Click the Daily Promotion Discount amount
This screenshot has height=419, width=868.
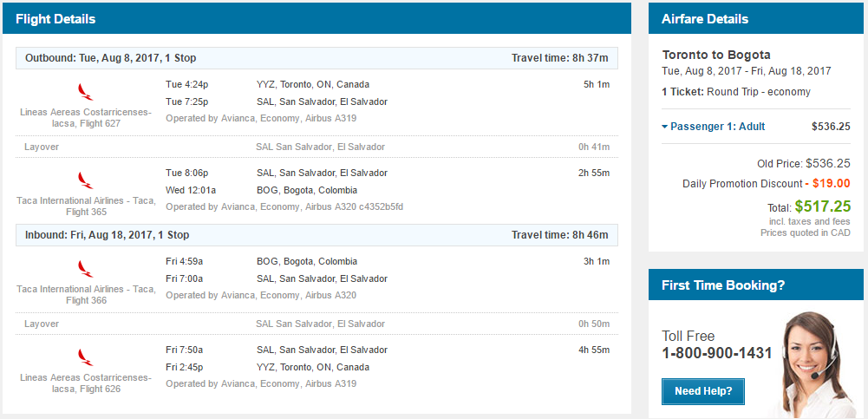[827, 183]
